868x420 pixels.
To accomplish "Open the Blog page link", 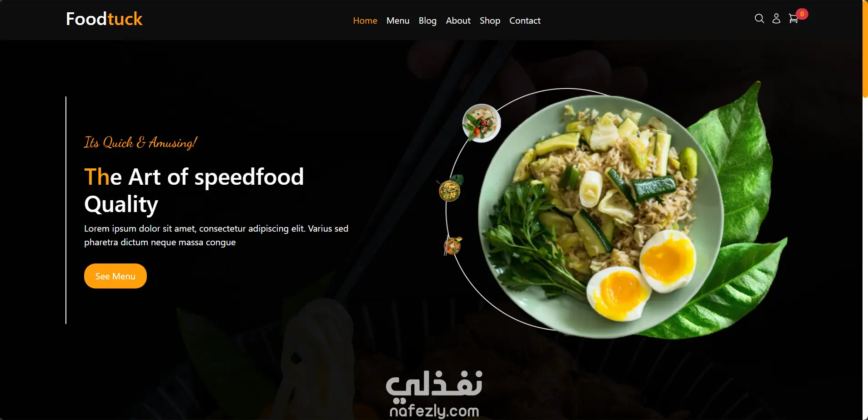I will click(427, 20).
